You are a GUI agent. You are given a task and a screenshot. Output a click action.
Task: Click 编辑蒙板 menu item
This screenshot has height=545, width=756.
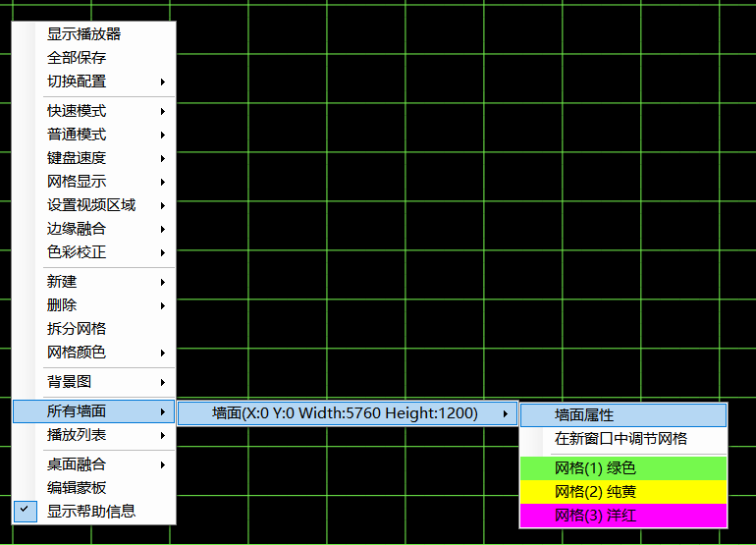77,488
